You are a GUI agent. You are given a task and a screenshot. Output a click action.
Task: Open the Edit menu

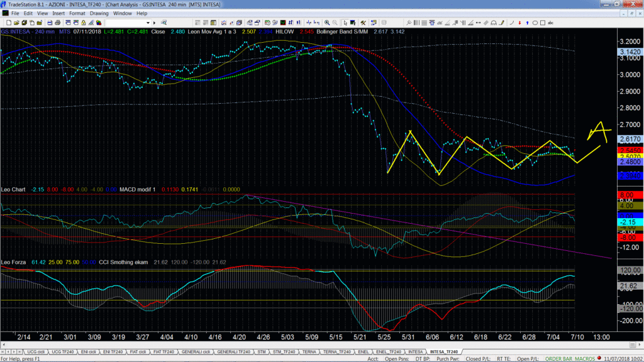coord(28,13)
